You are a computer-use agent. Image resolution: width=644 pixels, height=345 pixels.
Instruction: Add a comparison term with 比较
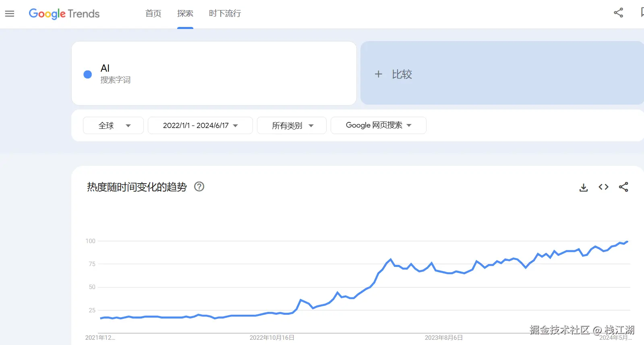pyautogui.click(x=502, y=73)
